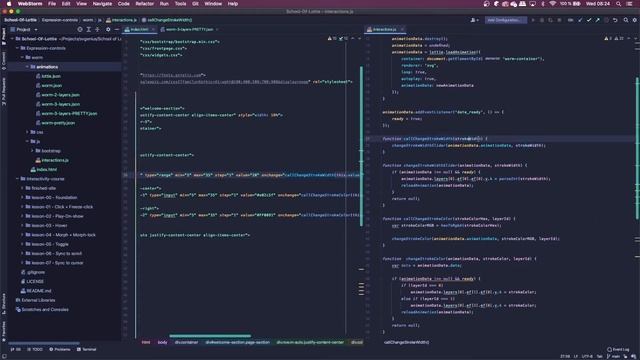Image resolution: width=640 pixels, height=360 pixels.
Task: Select opened file in Project panel
Action: [x=80, y=29]
